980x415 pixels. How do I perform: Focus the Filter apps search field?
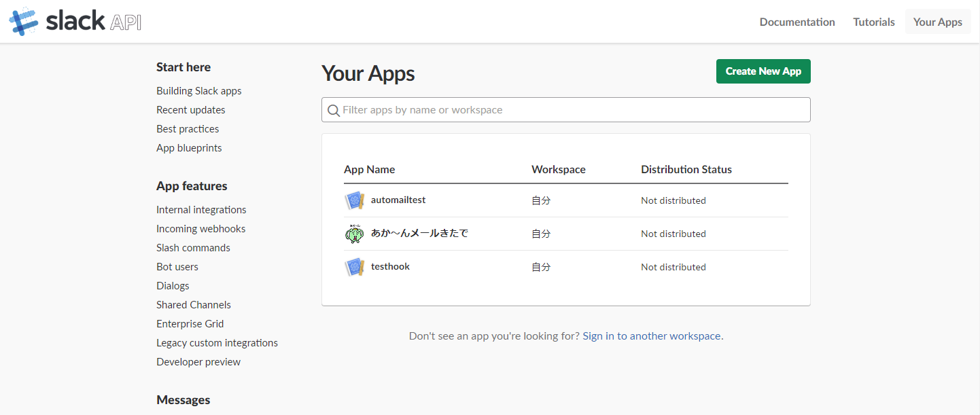tap(571, 110)
